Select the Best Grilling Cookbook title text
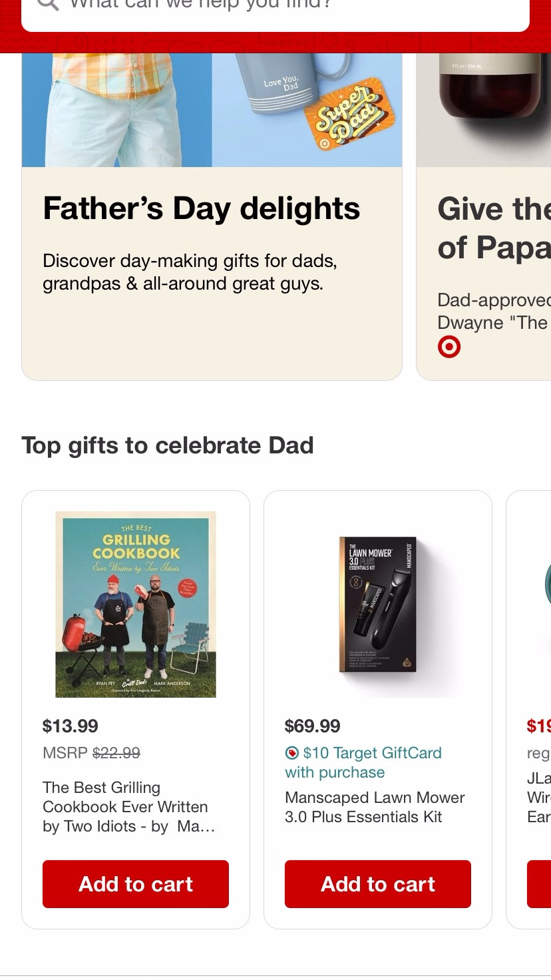 pos(126,807)
